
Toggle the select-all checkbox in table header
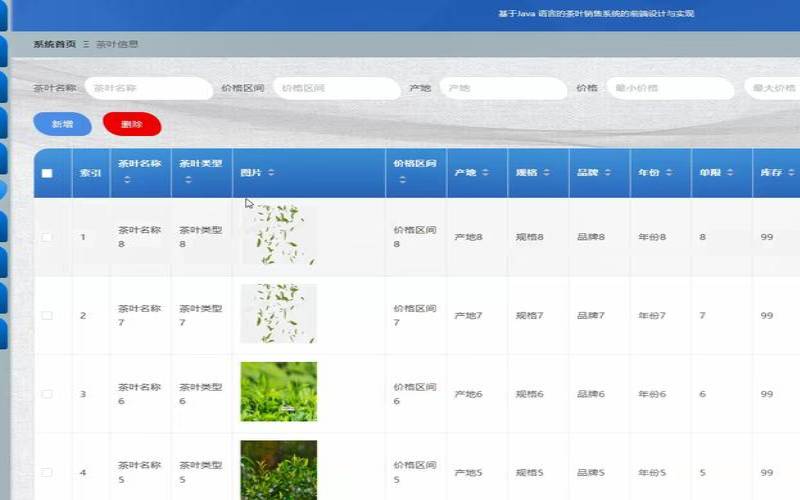click(x=47, y=173)
